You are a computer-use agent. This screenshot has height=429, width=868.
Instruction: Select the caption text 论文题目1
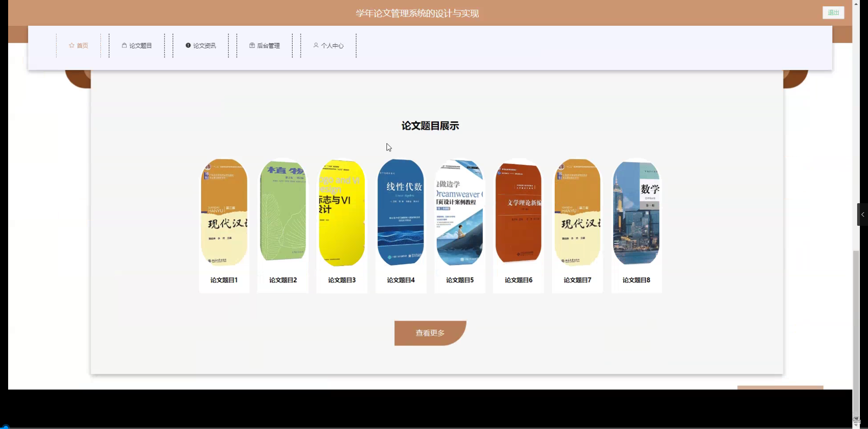224,280
